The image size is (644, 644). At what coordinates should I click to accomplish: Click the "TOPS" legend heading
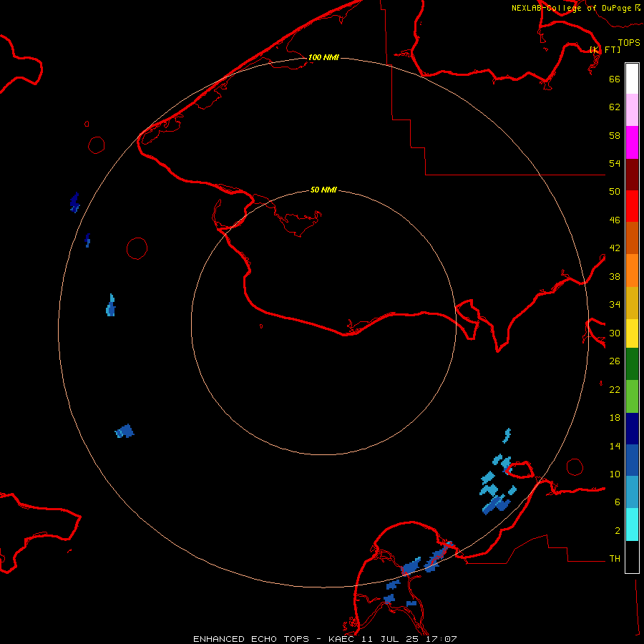(x=629, y=42)
